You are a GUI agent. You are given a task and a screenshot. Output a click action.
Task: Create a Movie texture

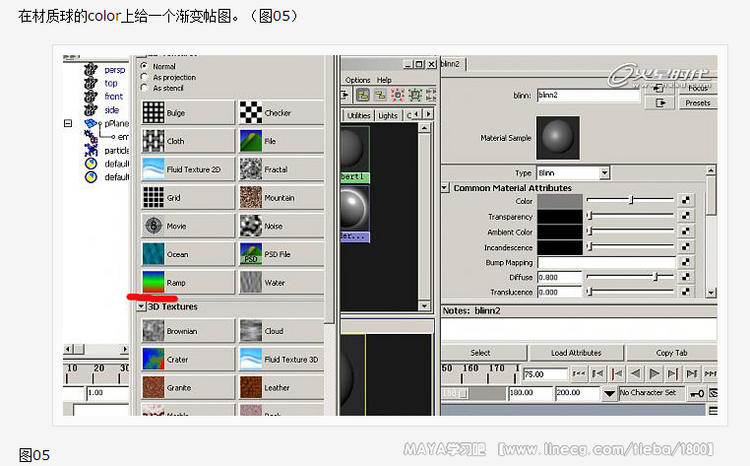[188, 226]
